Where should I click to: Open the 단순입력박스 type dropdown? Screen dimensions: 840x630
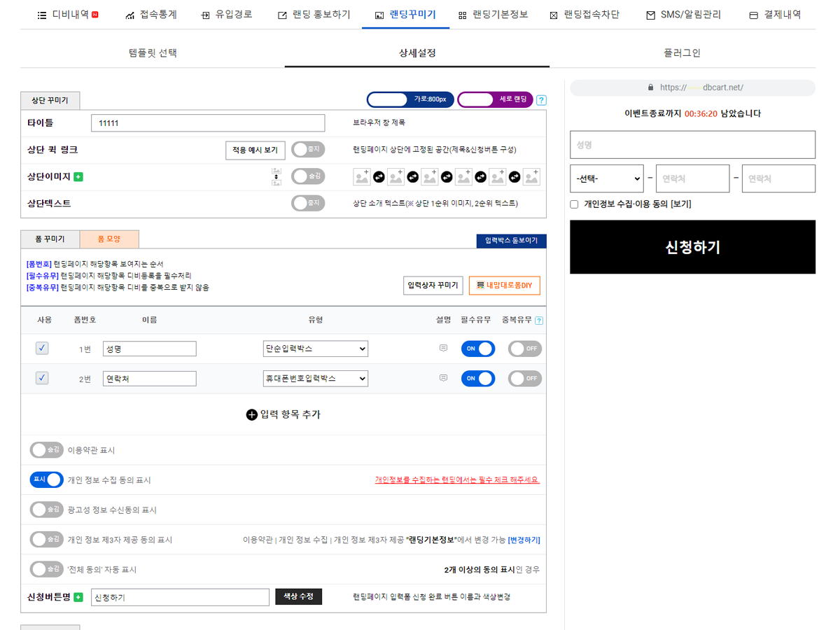(316, 349)
